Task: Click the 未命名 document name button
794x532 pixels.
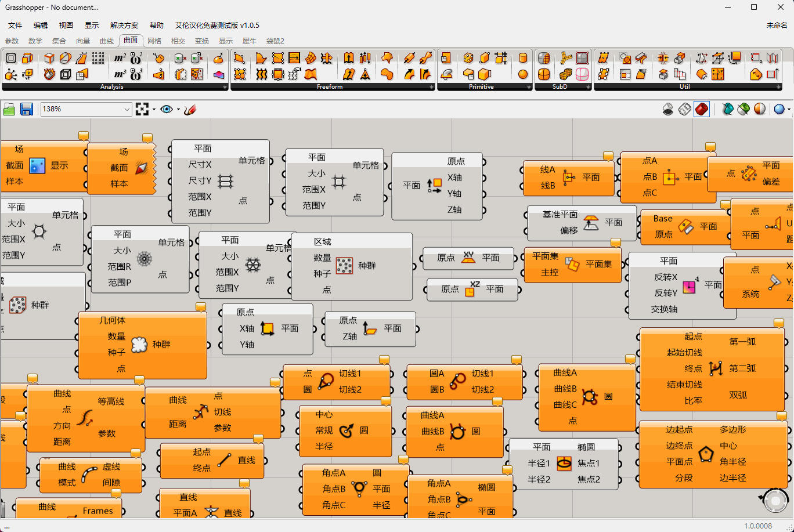Action: click(x=777, y=26)
